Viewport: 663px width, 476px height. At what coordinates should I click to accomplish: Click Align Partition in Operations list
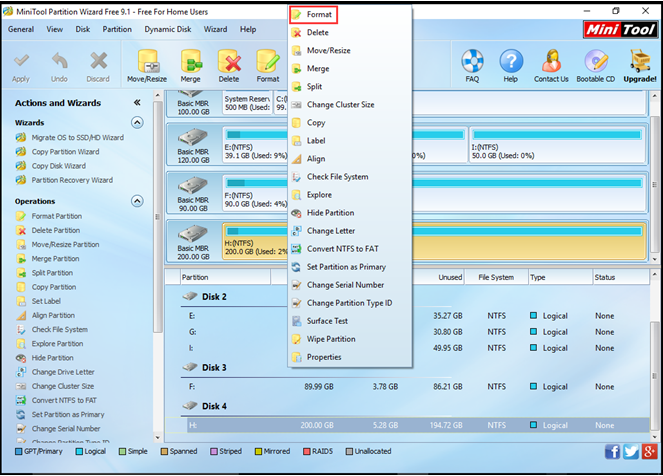45,315
